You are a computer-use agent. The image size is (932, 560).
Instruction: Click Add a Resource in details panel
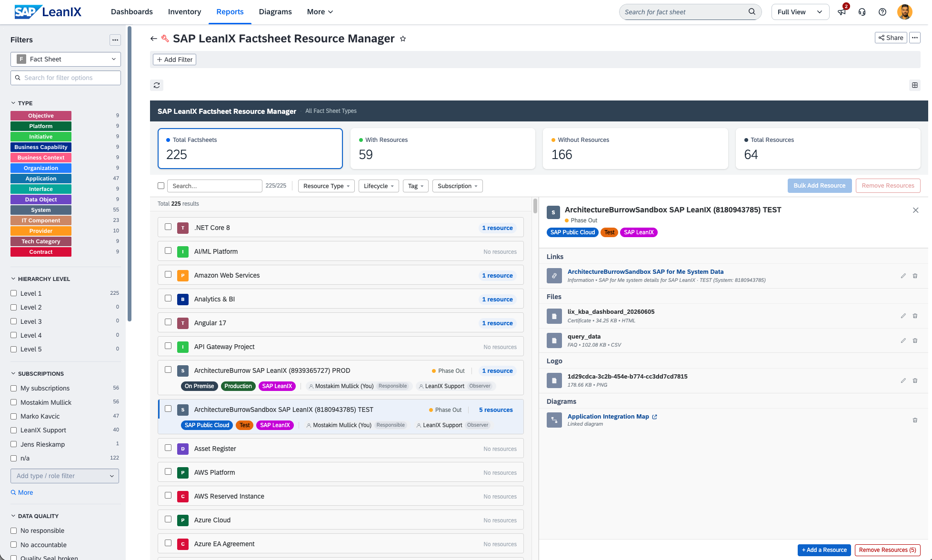824,550
